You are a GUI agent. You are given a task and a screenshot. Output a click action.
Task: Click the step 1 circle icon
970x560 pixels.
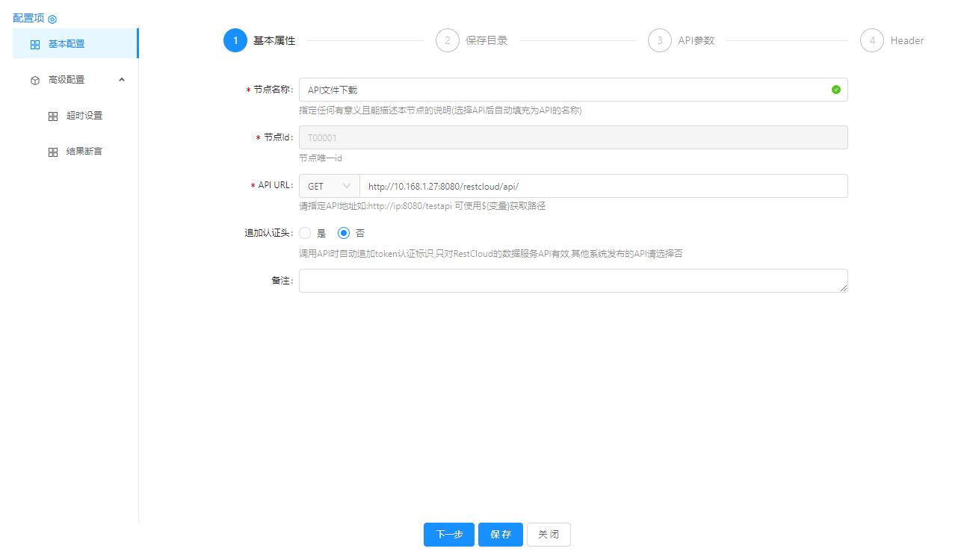coord(235,40)
